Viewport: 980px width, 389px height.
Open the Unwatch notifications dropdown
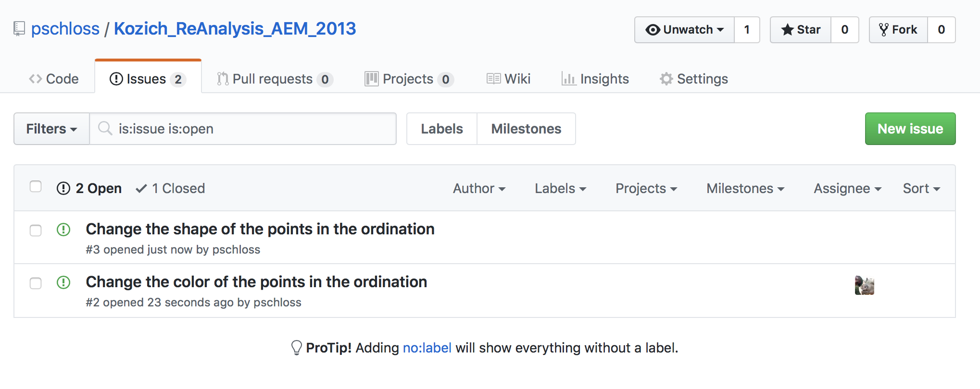click(x=684, y=30)
